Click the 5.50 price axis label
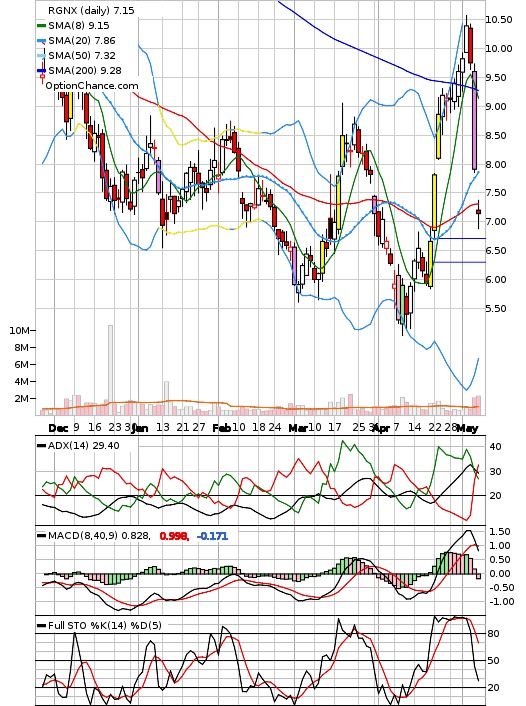This screenshot has height=706, width=526. pos(496,308)
